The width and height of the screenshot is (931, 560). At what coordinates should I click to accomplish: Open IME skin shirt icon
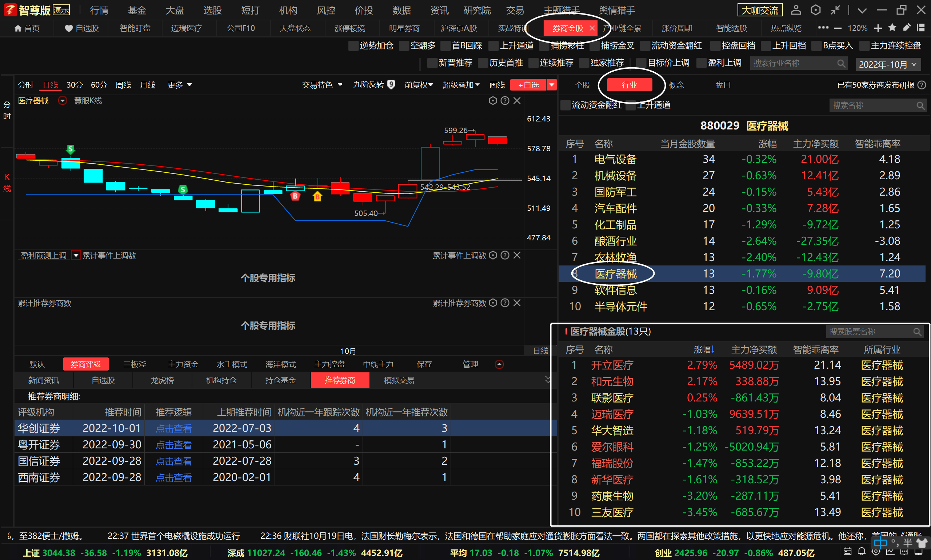[921, 543]
